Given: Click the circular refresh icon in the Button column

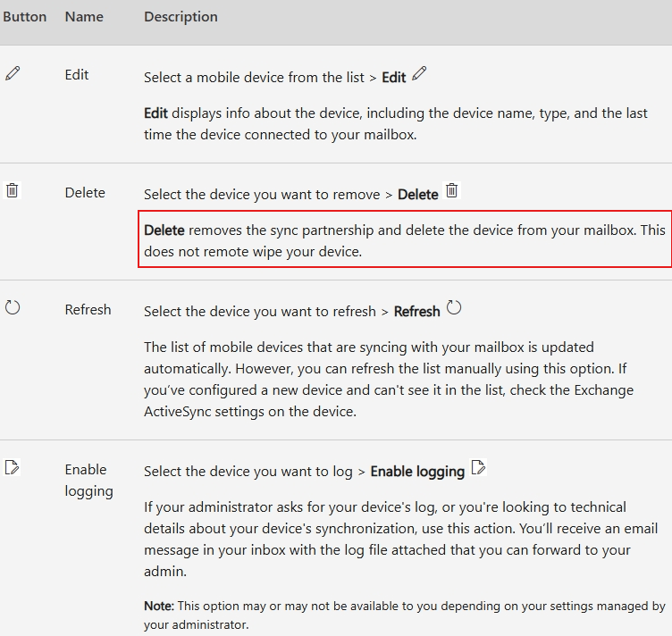Looking at the screenshot, I should click(x=13, y=307).
